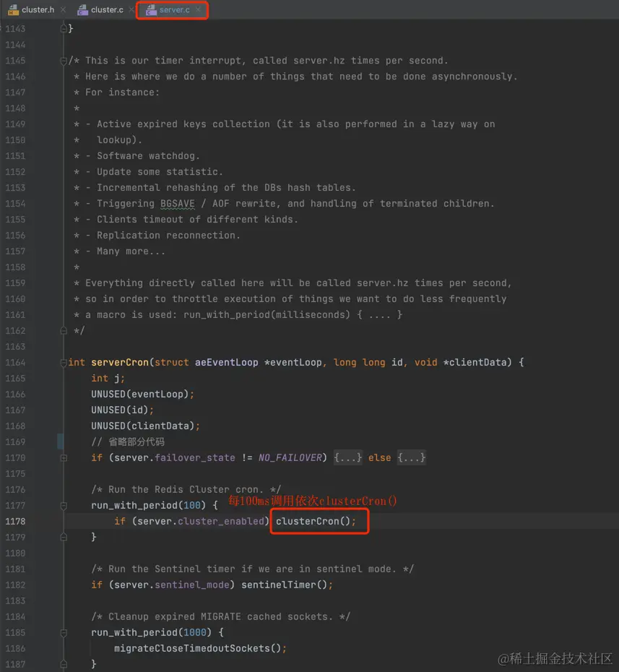Click migrateCloseTimedoutSockets() call
The image size is (619, 672).
(200, 648)
